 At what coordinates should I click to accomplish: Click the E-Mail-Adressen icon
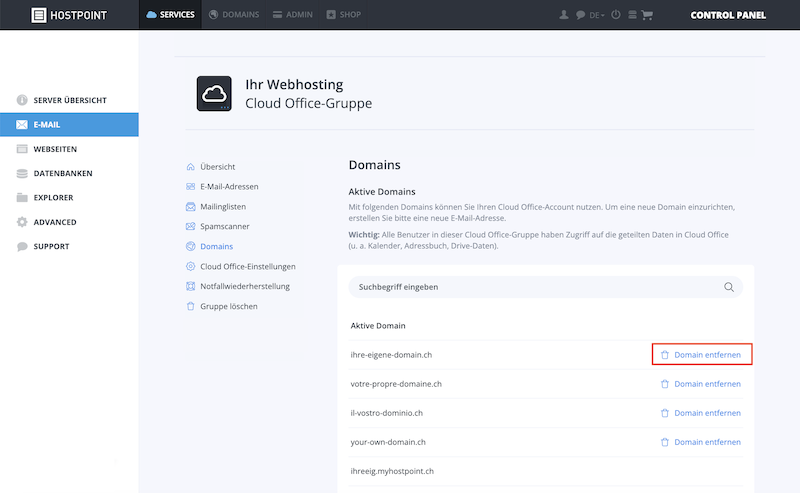click(191, 187)
